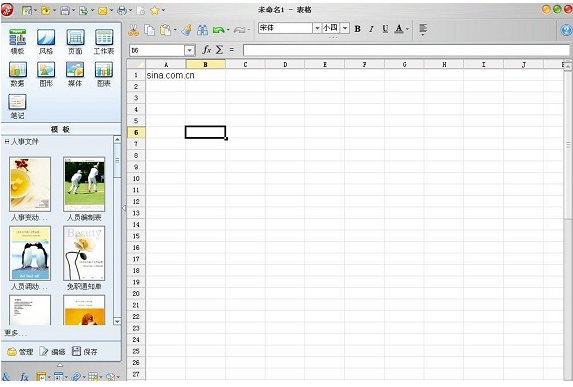The height and width of the screenshot is (387, 573).
Task: Expand the cell name box dropdown
Action: 189,50
